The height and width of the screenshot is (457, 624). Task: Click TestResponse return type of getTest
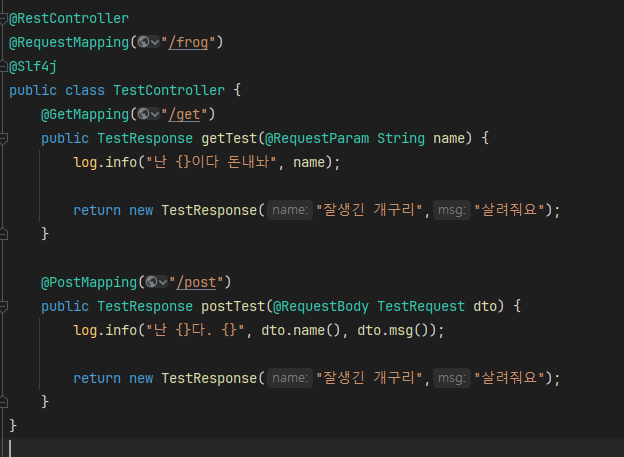point(145,138)
